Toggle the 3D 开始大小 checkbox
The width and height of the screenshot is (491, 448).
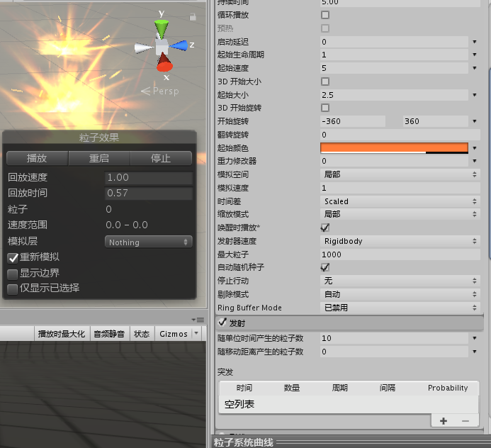pos(325,82)
